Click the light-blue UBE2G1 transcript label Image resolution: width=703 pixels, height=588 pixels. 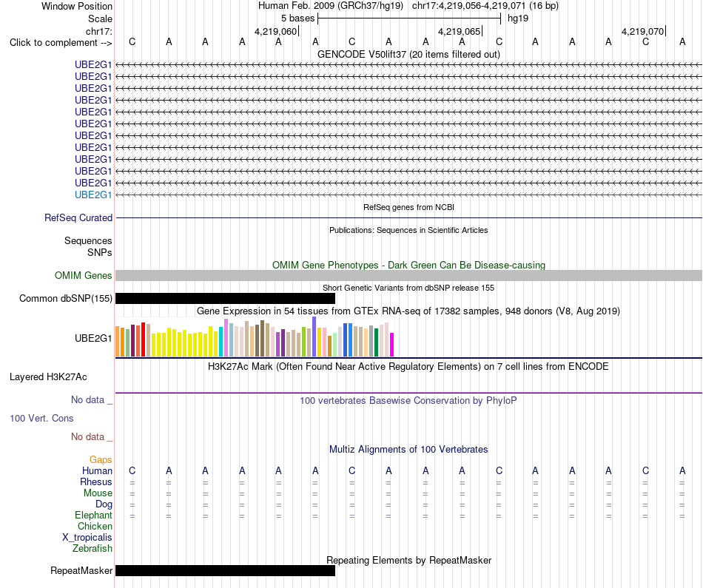93,195
